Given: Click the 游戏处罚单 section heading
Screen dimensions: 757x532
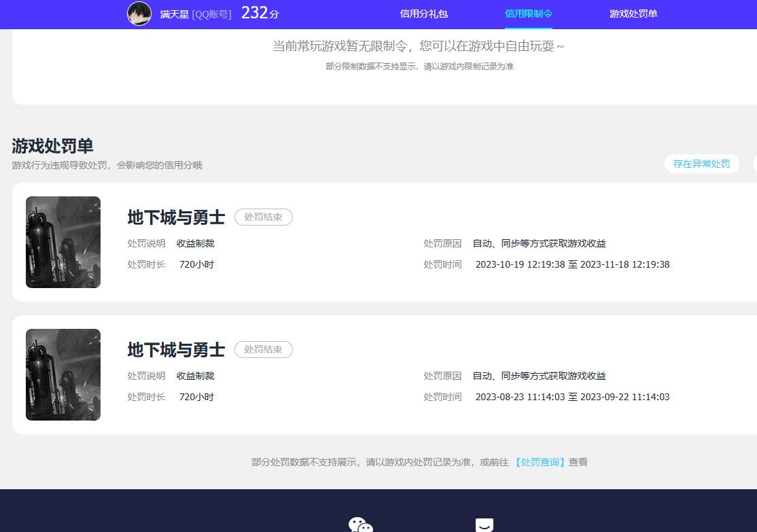Looking at the screenshot, I should point(52,145).
